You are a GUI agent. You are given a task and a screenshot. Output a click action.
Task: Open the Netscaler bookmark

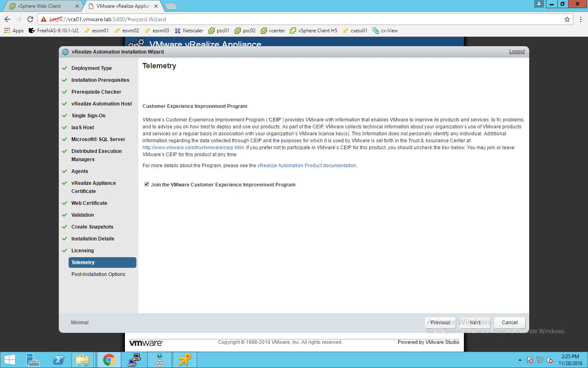coord(189,31)
